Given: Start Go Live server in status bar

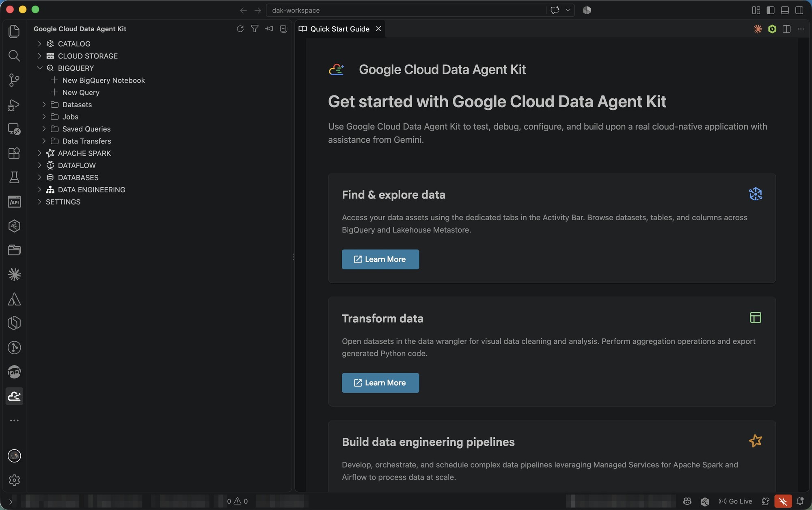Looking at the screenshot, I should (735, 501).
